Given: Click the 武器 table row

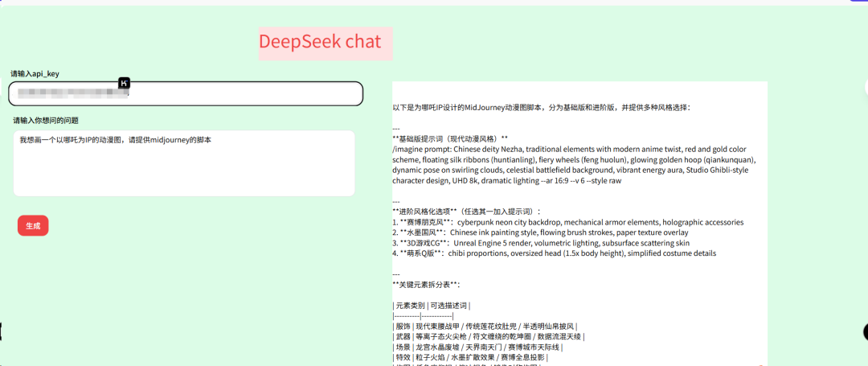Looking at the screenshot, I should click(x=489, y=337).
